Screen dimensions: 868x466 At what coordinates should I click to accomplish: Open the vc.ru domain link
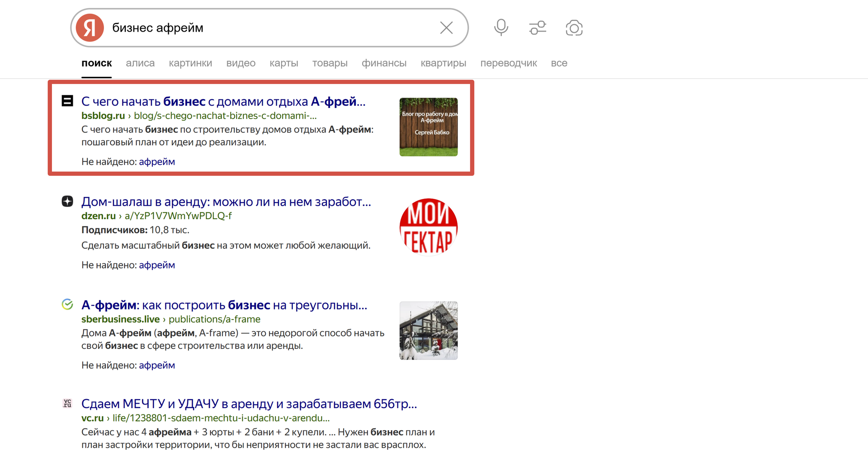point(93,418)
